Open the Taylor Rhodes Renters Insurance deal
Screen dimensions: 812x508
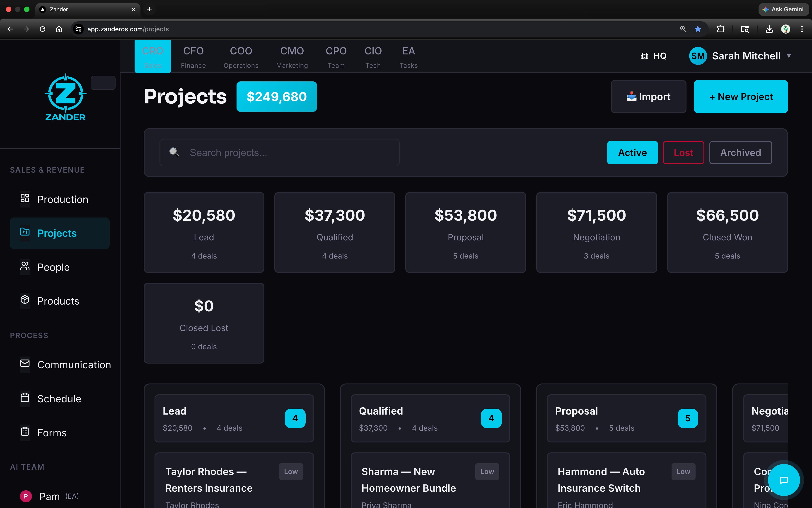coord(234,481)
